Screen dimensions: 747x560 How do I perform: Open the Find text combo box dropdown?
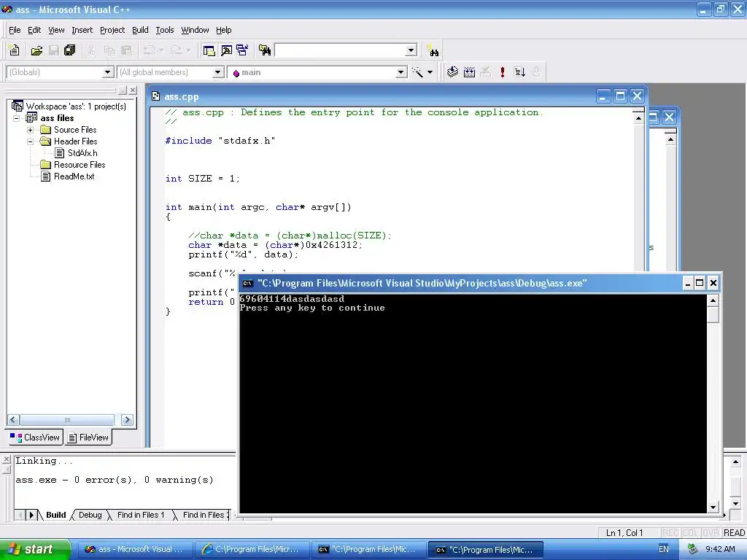411,50
